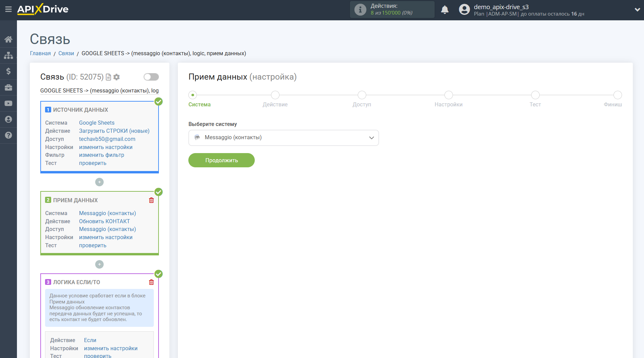Open the help question mark icon
Screen dimensions: 644x358
[8, 135]
